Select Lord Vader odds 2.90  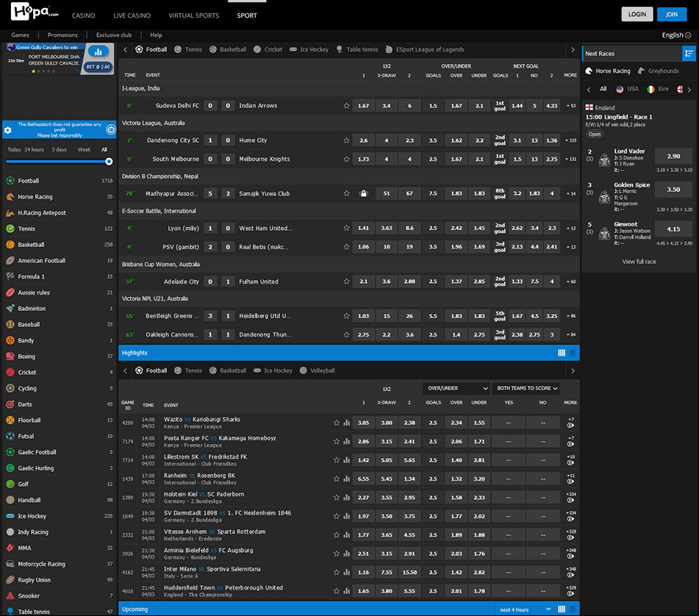pos(673,156)
